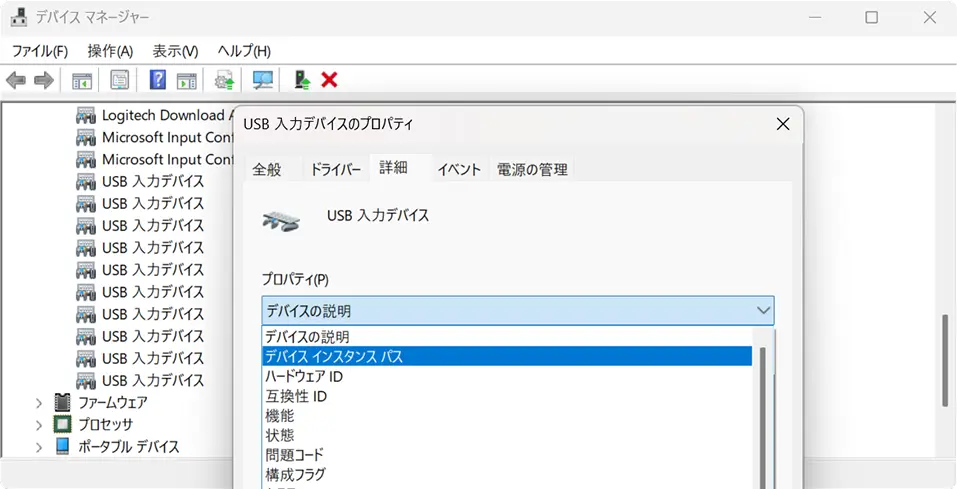The image size is (957, 489).
Task: Expand the ファームウェア tree node
Action: point(39,403)
